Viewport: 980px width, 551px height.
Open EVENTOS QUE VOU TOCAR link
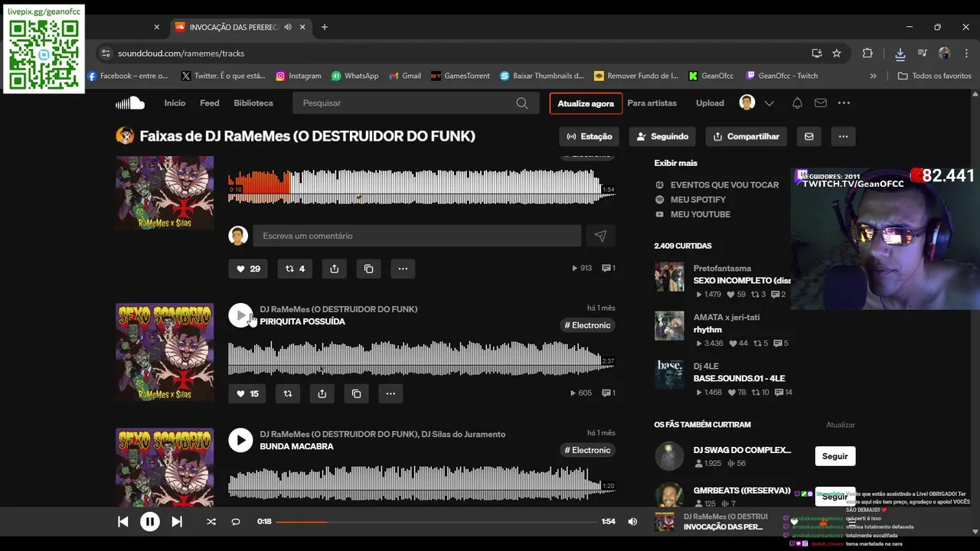click(x=724, y=185)
